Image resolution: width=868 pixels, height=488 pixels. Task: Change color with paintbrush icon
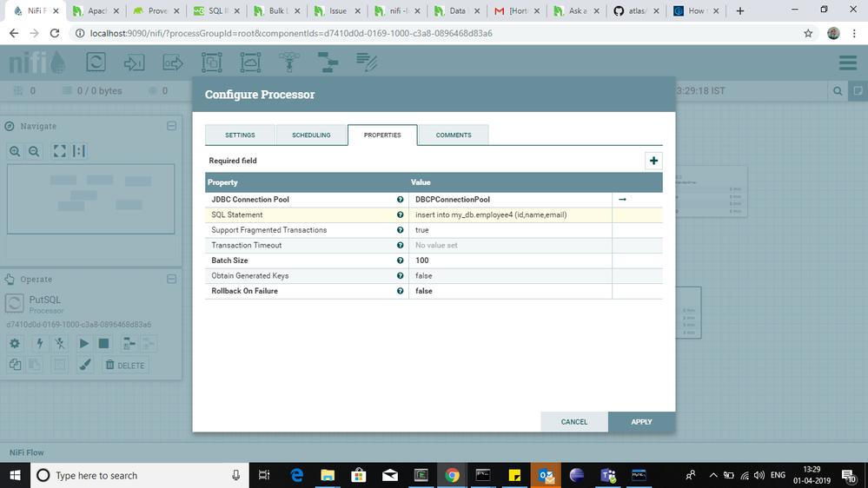click(x=84, y=365)
